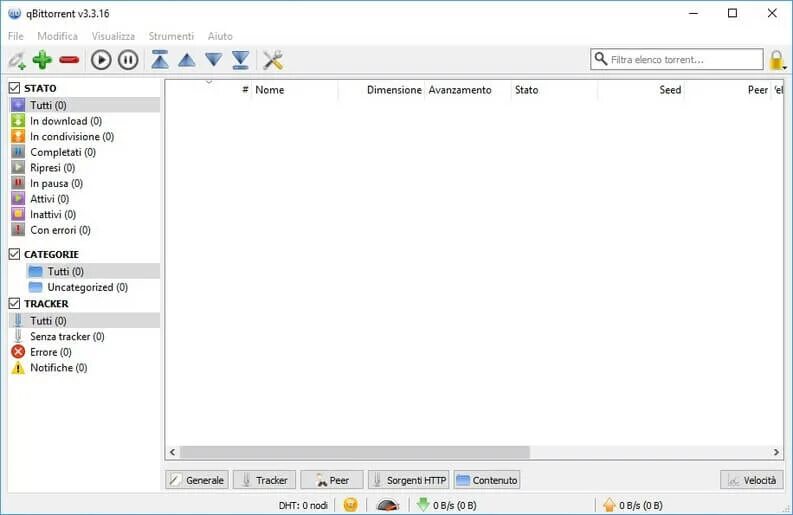Screen dimensions: 793x515
Task: Open the Modifica menu
Action: (x=58, y=36)
